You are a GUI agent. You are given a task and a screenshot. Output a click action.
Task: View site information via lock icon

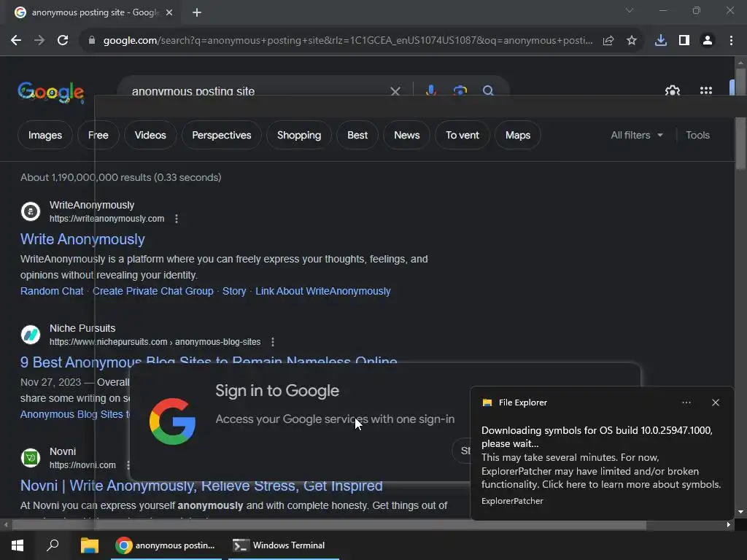92,41
